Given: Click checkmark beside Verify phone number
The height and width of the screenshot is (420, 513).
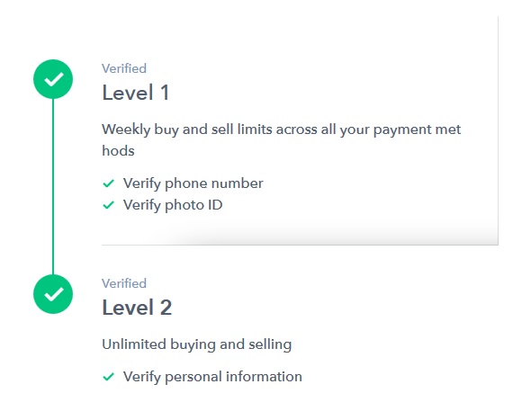Looking at the screenshot, I should 108,183.
